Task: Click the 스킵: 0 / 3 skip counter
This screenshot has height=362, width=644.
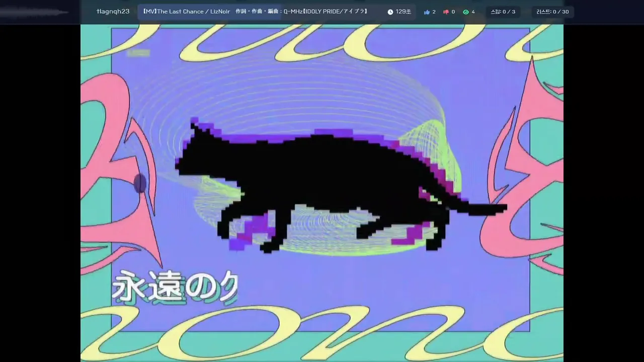Action: 503,12
